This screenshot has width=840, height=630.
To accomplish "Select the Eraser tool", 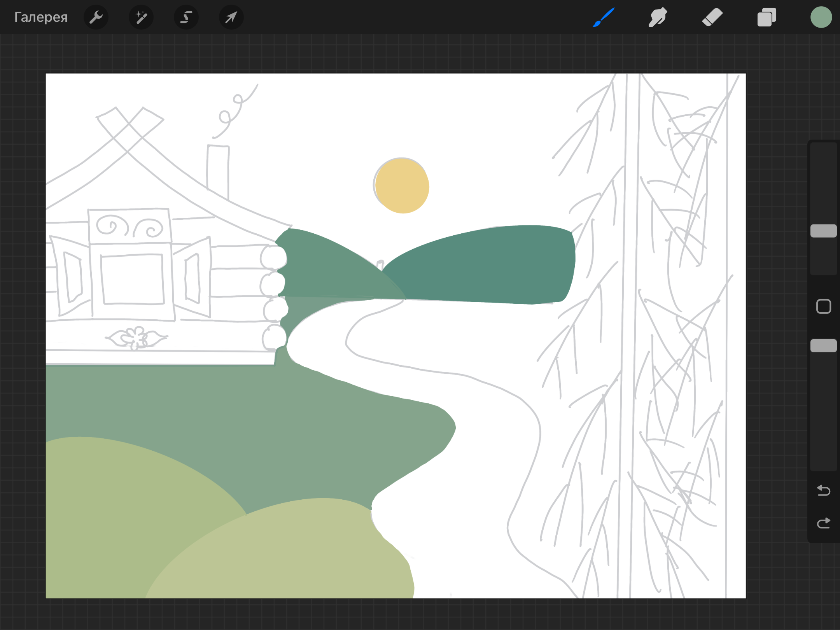I will pyautogui.click(x=712, y=17).
